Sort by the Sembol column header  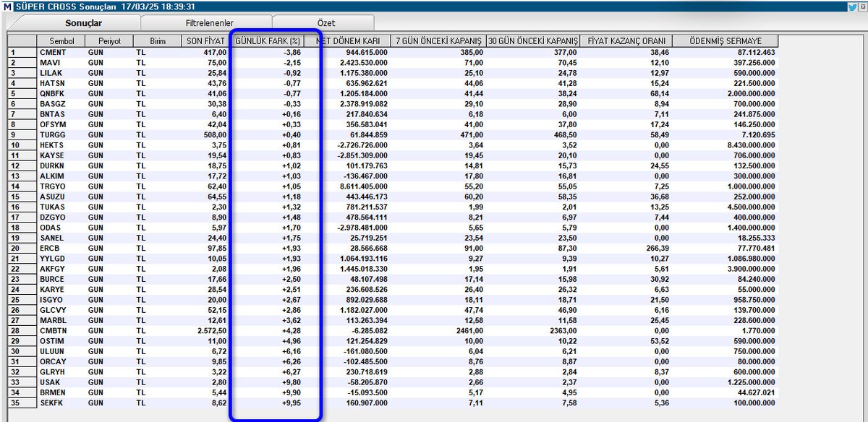pyautogui.click(x=61, y=41)
